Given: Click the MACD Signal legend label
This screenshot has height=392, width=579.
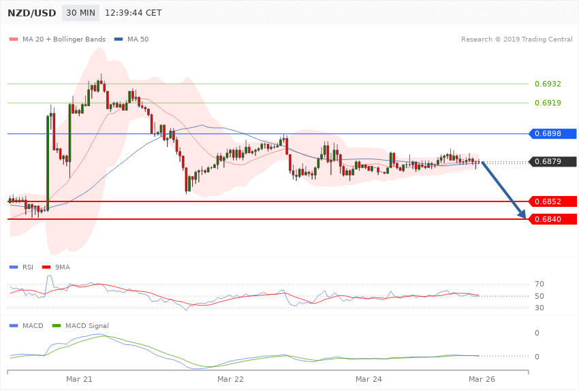Looking at the screenshot, I should tap(87, 325).
